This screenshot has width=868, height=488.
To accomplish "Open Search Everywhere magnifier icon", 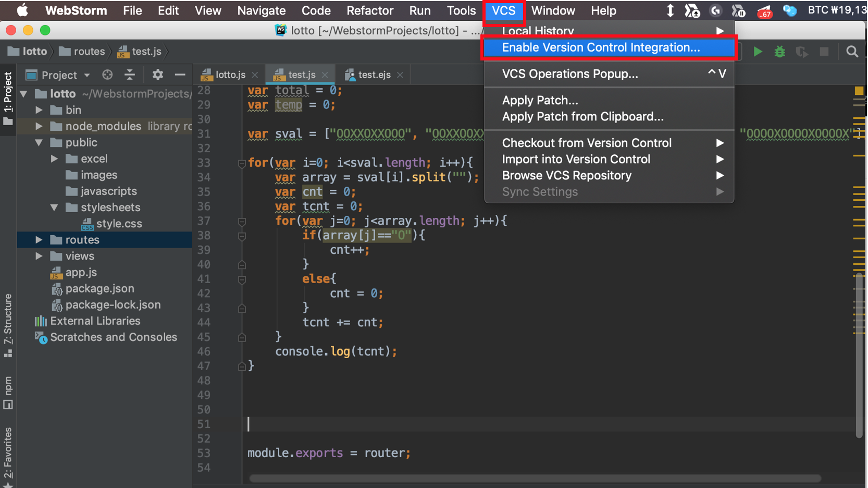I will pos(852,52).
